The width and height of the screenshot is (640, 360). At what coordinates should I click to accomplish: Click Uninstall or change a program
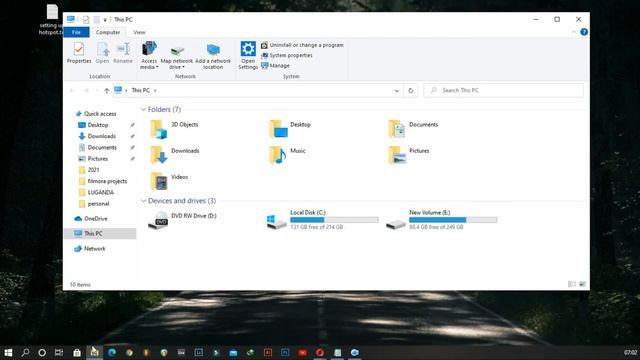(302, 45)
